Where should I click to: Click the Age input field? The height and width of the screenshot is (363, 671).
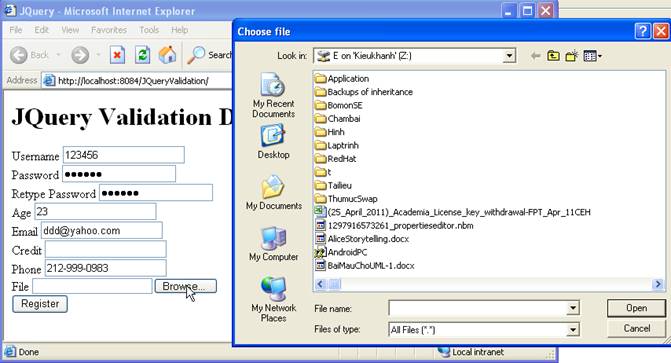click(x=95, y=211)
